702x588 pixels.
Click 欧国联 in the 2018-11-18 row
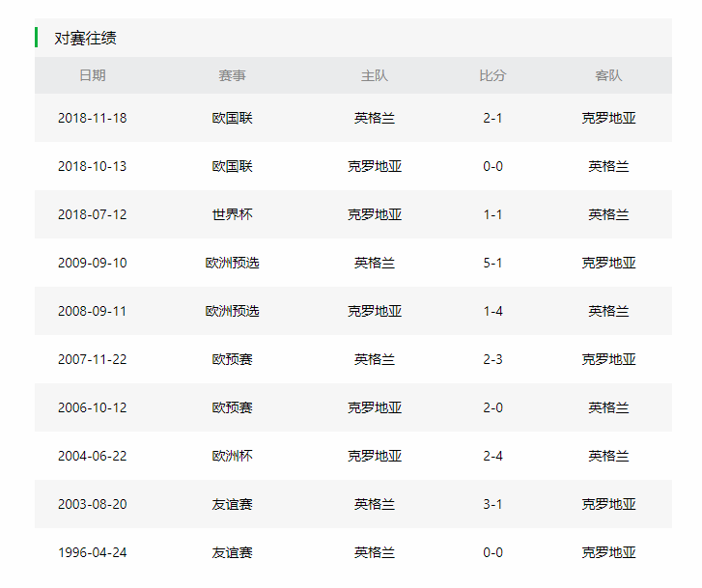(232, 118)
